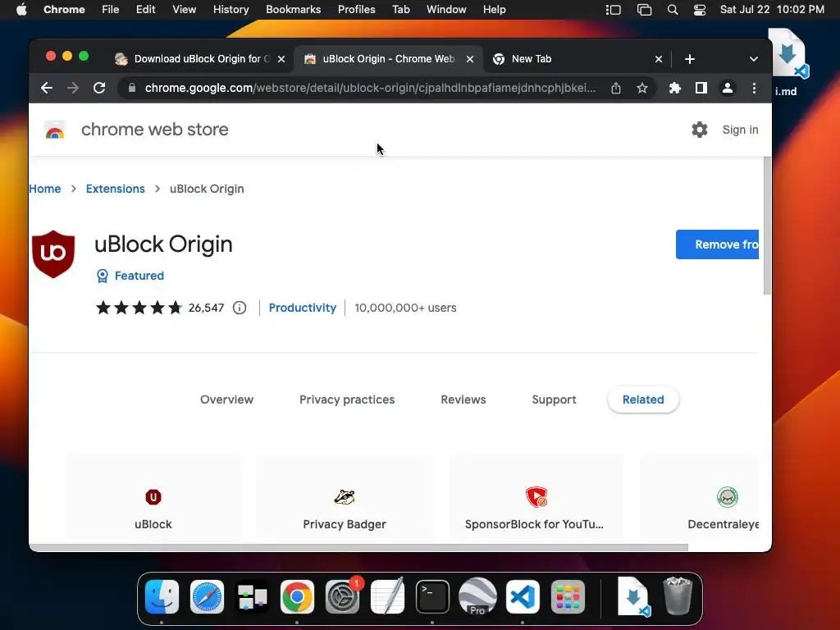This screenshot has width=840, height=630.
Task: Open Chrome Web Store settings gear
Action: pyautogui.click(x=699, y=130)
